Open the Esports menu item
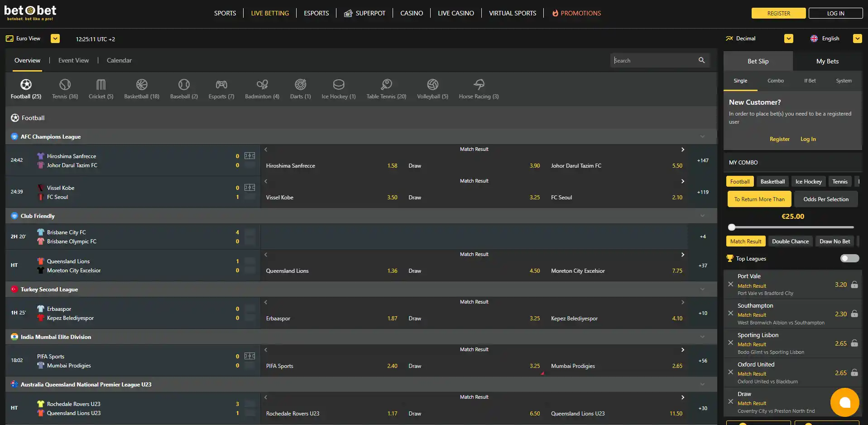The height and width of the screenshot is (425, 868). pos(316,13)
